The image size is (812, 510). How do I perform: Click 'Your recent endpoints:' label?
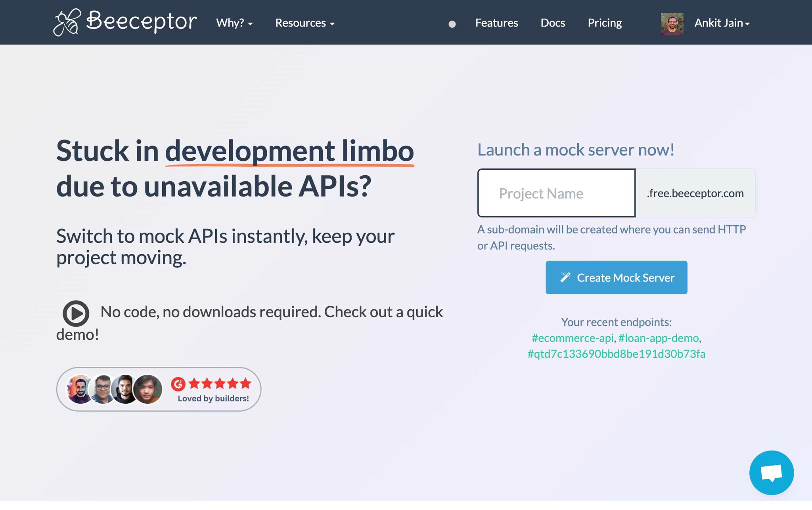click(x=616, y=322)
